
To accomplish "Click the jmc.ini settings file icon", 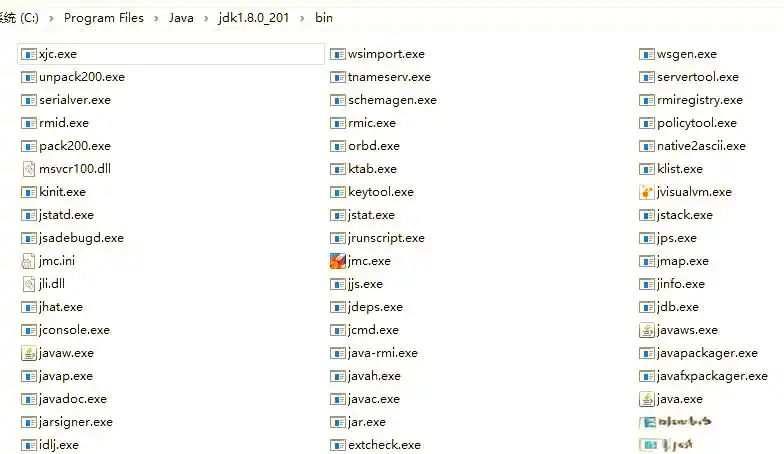I will tap(29, 261).
